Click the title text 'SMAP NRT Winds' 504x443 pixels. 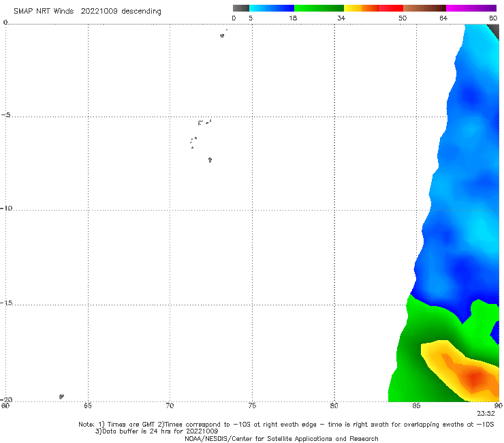point(44,11)
